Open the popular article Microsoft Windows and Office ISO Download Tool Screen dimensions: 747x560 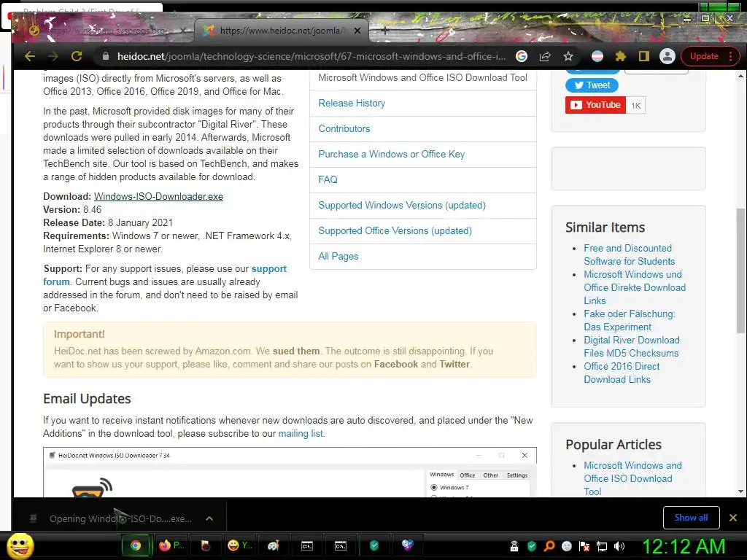pyautogui.click(x=632, y=478)
